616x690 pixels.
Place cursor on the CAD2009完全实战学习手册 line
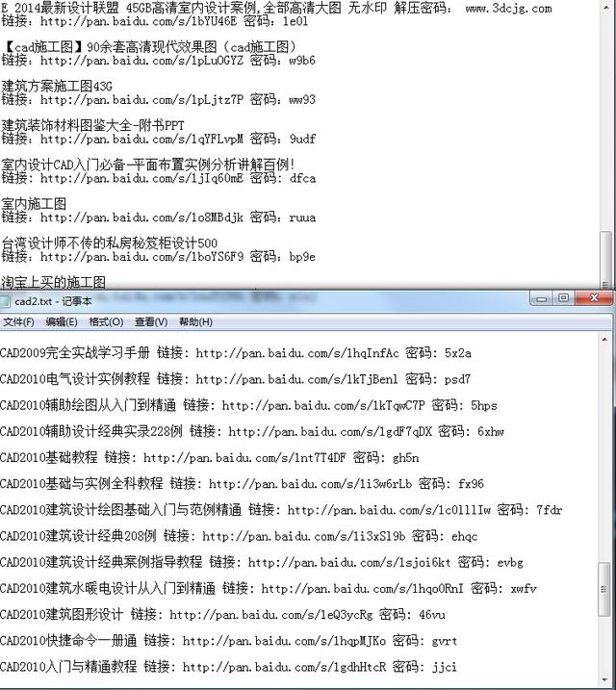(236, 353)
